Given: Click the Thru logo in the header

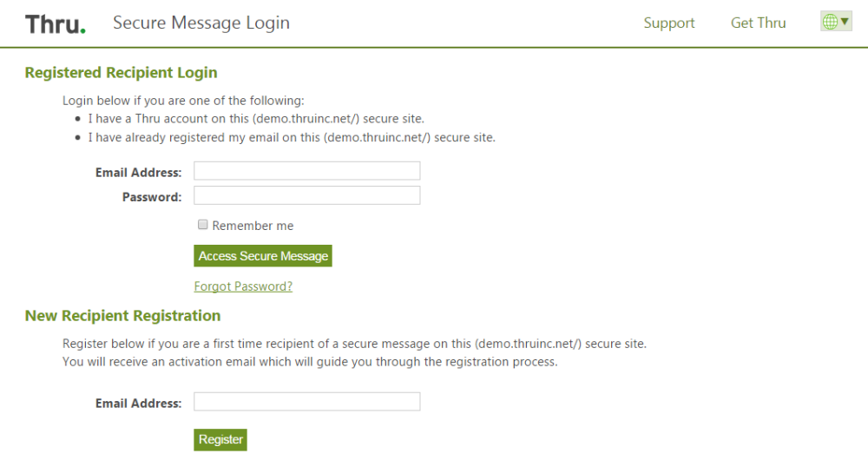Looking at the screenshot, I should 56,24.
